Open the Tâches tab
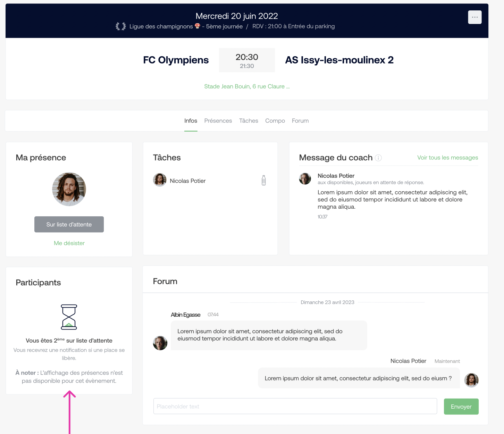Image resolution: width=504 pixels, height=434 pixels. tap(249, 121)
